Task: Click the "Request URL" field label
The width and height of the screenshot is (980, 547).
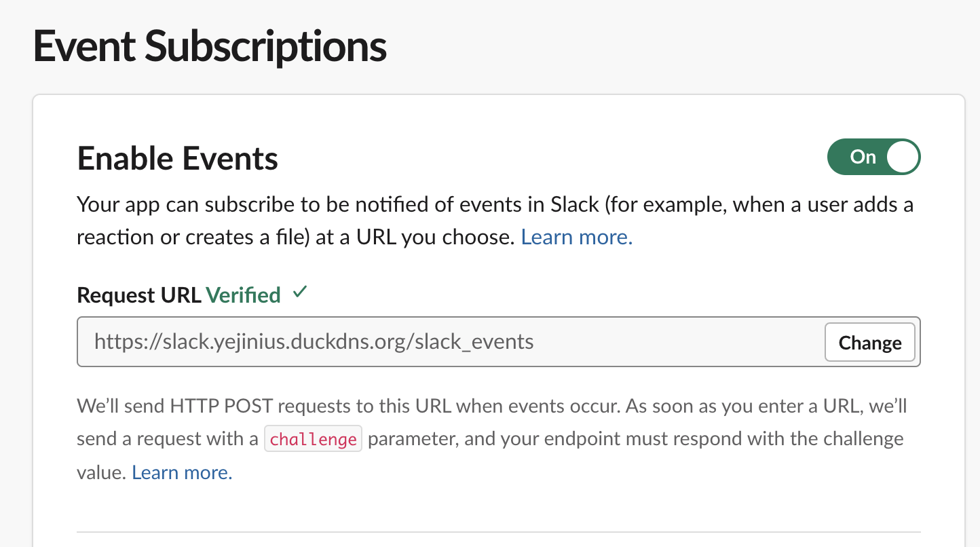Action: (139, 295)
